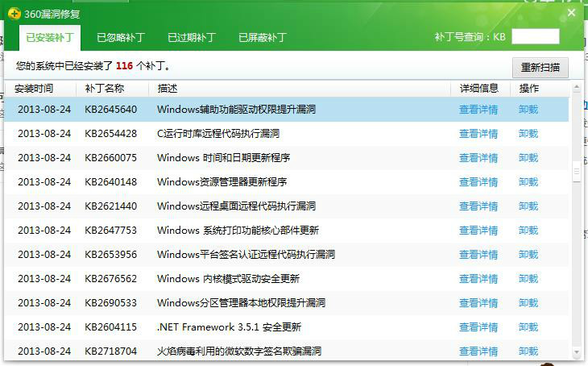
Task: View details for KB2645640
Action: pyautogui.click(x=478, y=110)
